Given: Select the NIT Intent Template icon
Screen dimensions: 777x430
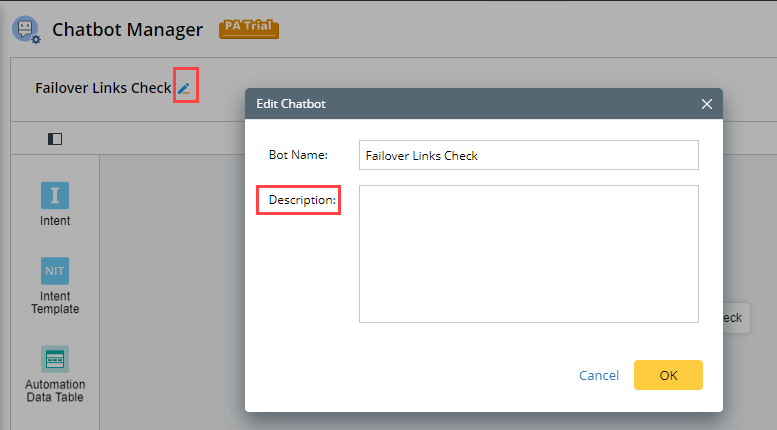Looking at the screenshot, I should point(55,271).
